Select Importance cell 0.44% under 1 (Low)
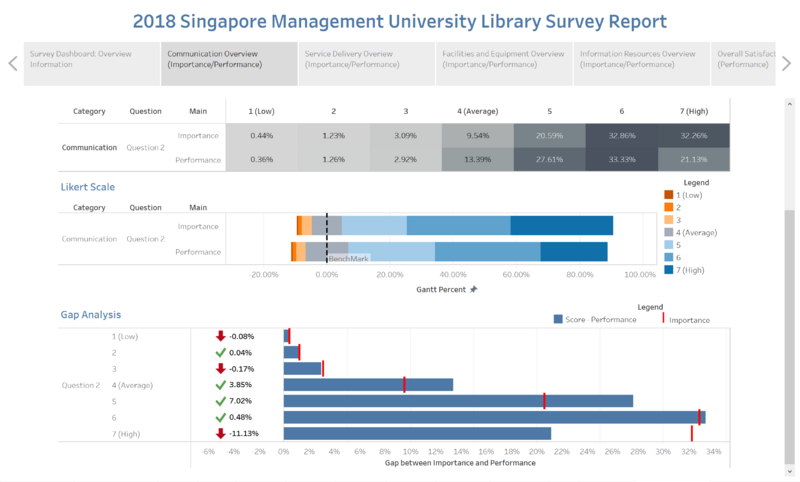The image size is (800, 482). coord(262,136)
